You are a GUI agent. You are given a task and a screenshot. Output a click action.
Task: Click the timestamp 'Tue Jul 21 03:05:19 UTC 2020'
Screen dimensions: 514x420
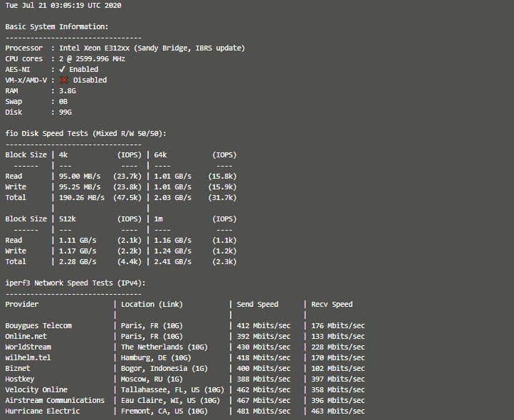(63, 6)
